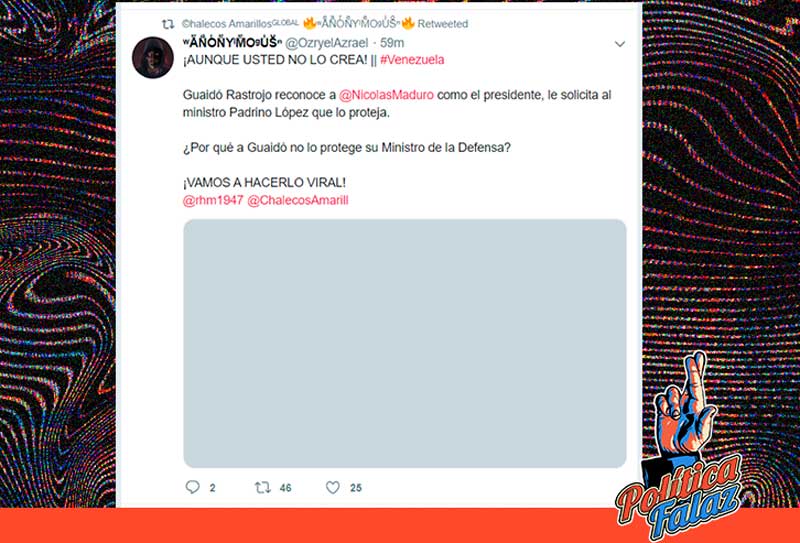Screen dimensions: 800x543
Task: Click the reply count of 2
Action: coord(212,488)
